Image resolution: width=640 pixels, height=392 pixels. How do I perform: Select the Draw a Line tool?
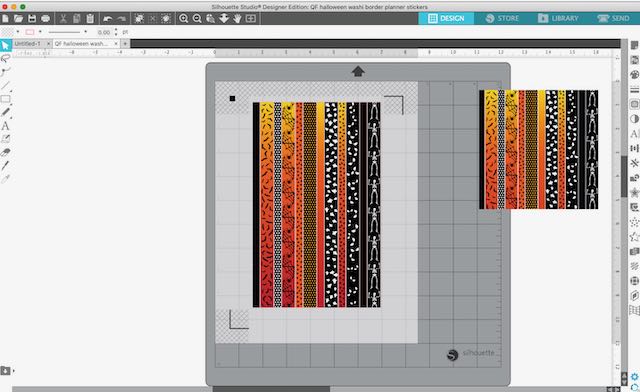coord(5,85)
